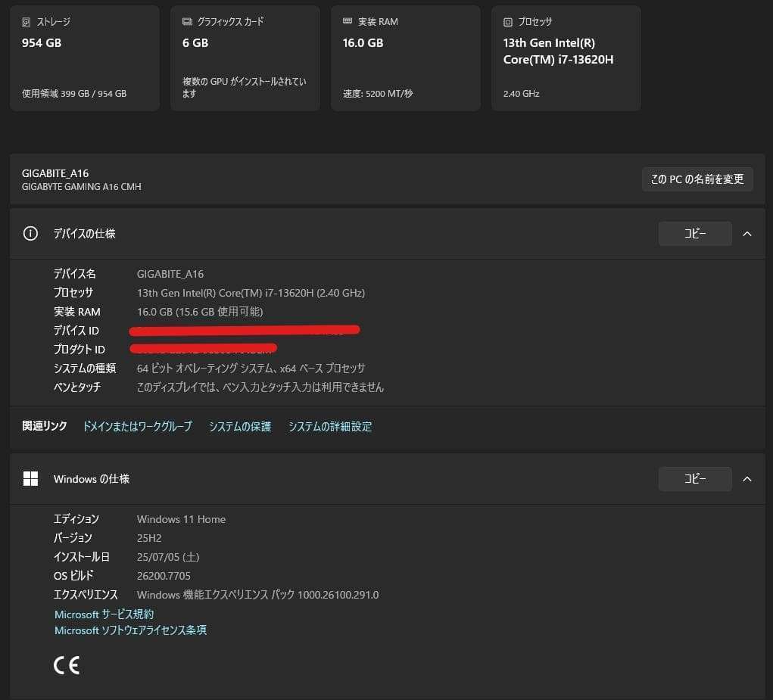Copy Windows specifications with コピー button

tap(694, 479)
